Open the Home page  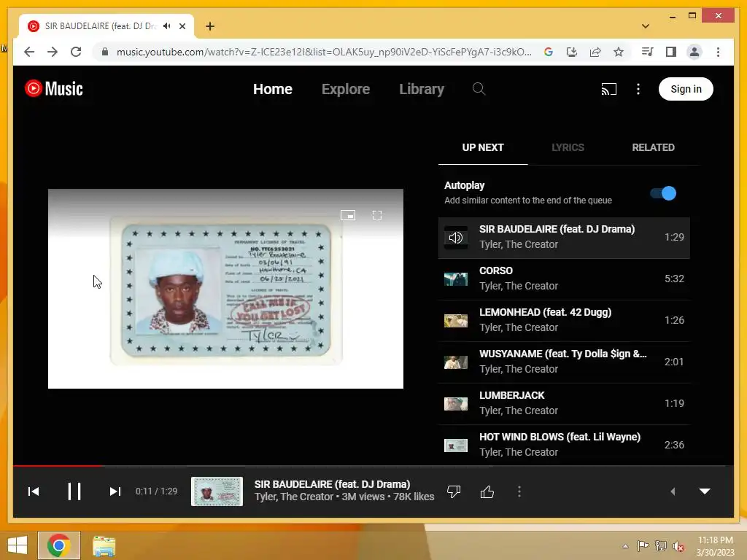tap(273, 89)
